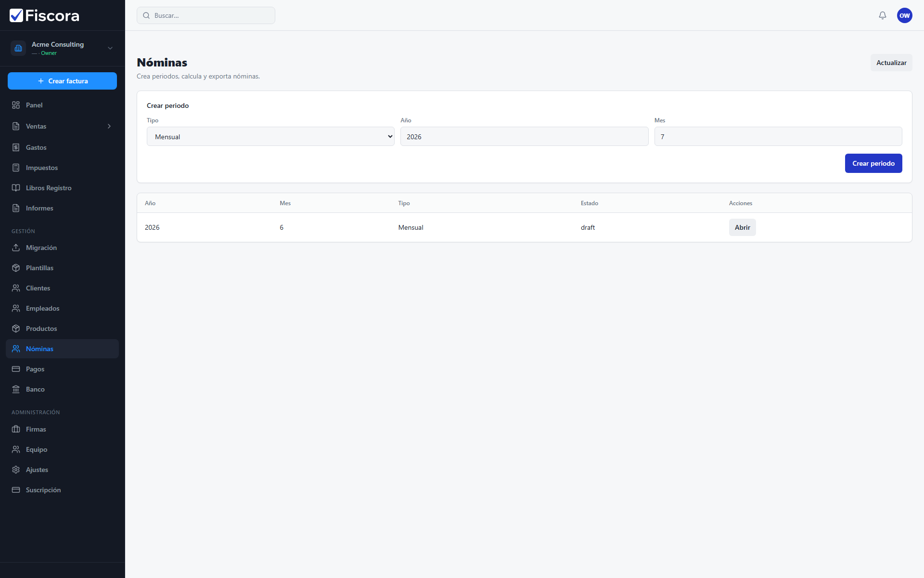Open Libros Registro via book icon
The image size is (924, 578).
coord(16,188)
